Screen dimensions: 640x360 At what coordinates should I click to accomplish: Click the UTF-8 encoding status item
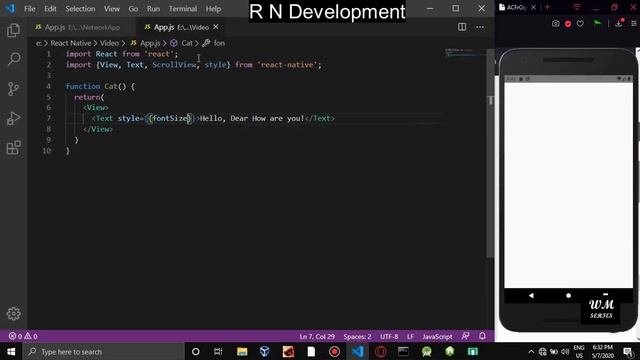point(389,336)
